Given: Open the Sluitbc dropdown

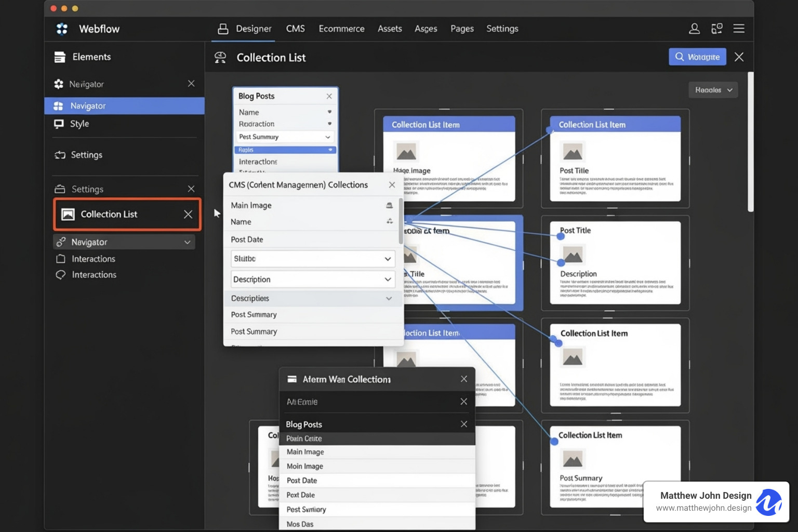Looking at the screenshot, I should tap(313, 259).
